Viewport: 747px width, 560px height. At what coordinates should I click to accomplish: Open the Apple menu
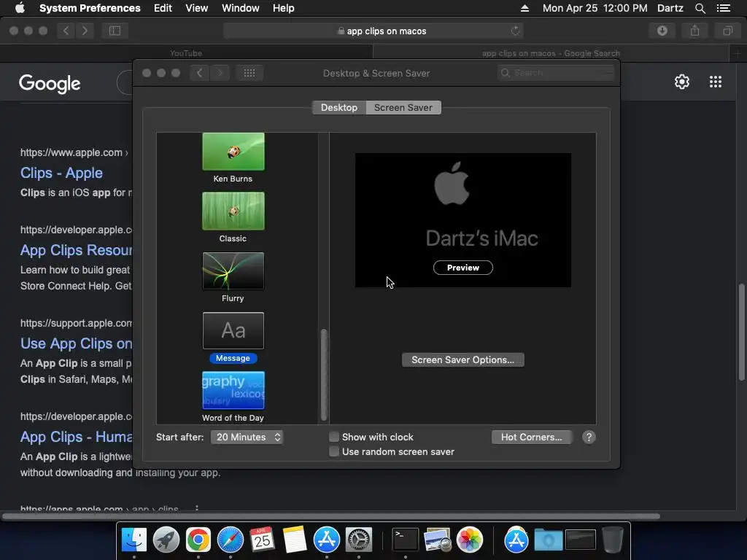(x=20, y=8)
